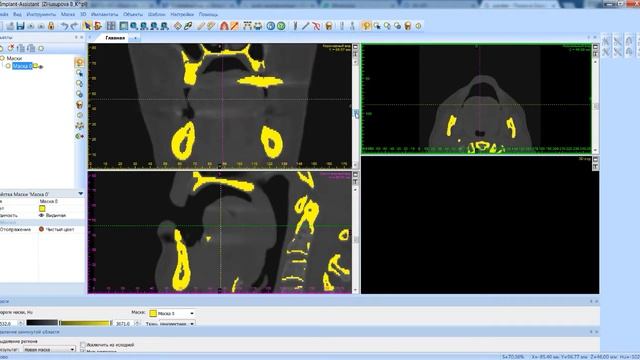
Task: Open the Маска menu
Action: (x=68, y=14)
